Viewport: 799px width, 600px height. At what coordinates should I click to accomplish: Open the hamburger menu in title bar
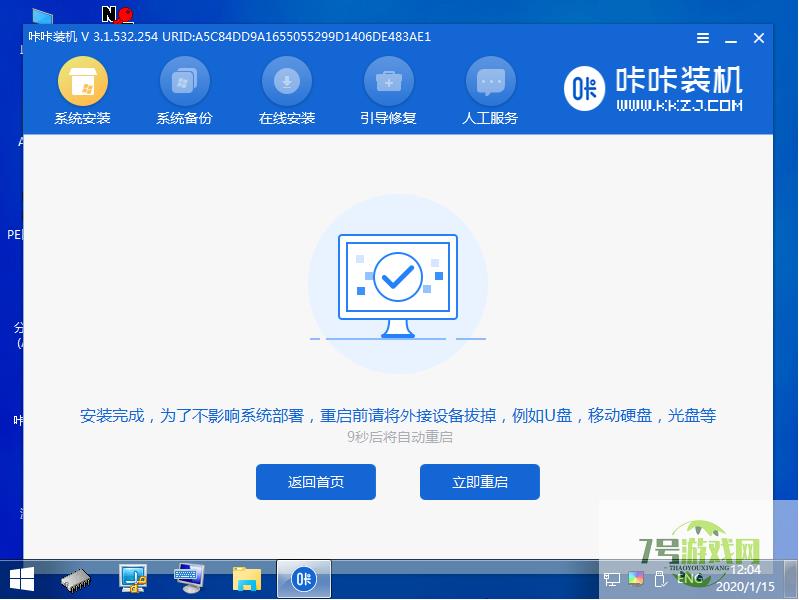tap(703, 38)
